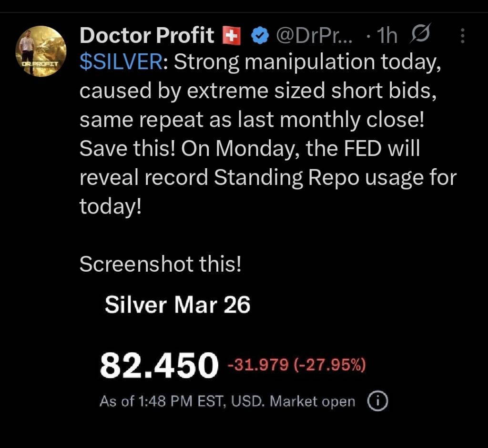
Task: Click the Swiss flag emoji
Action: tap(232, 36)
